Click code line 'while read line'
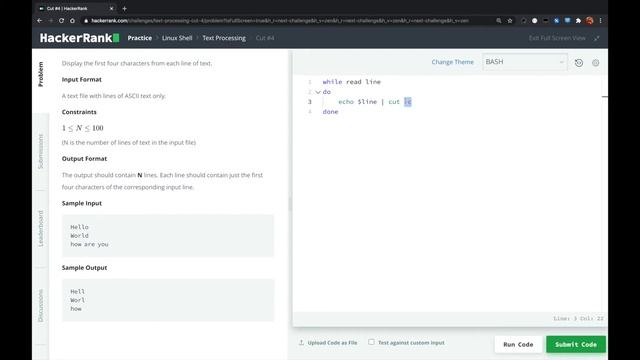640x360 pixels. [x=351, y=82]
